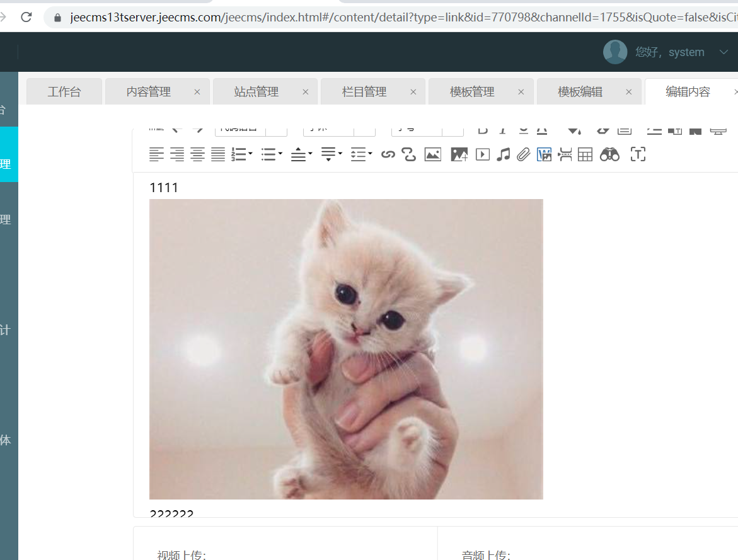This screenshot has width=738, height=560.
Task: Open the multiple image upload tool
Action: pyautogui.click(x=459, y=154)
